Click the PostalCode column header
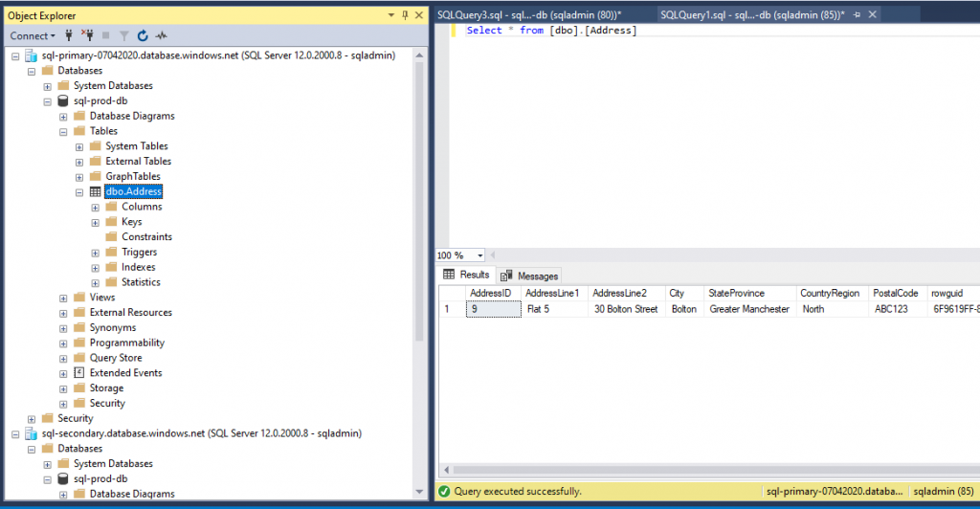 click(x=897, y=293)
